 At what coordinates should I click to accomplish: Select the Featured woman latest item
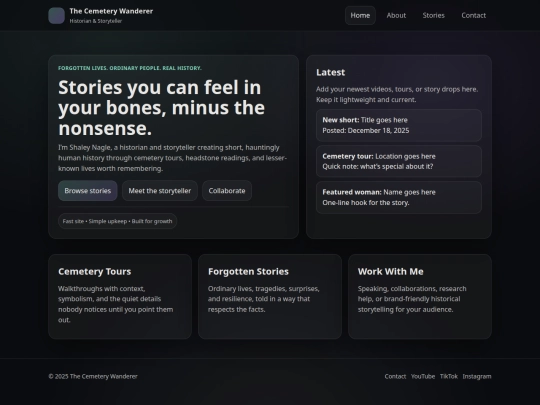399,197
